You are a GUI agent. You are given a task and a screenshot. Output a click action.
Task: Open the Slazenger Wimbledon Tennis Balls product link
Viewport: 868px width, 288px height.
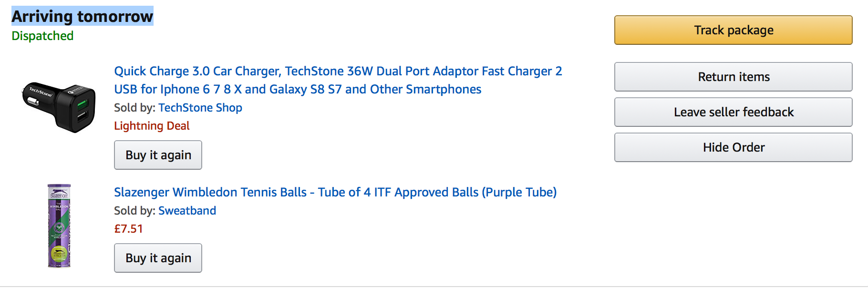pos(335,192)
